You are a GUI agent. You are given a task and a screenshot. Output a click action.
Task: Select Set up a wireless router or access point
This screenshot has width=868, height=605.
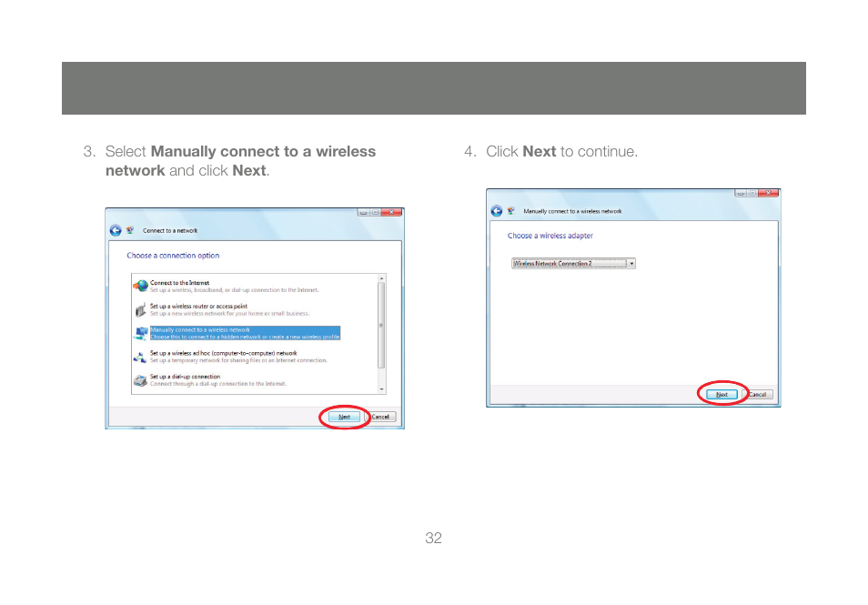tap(229, 309)
